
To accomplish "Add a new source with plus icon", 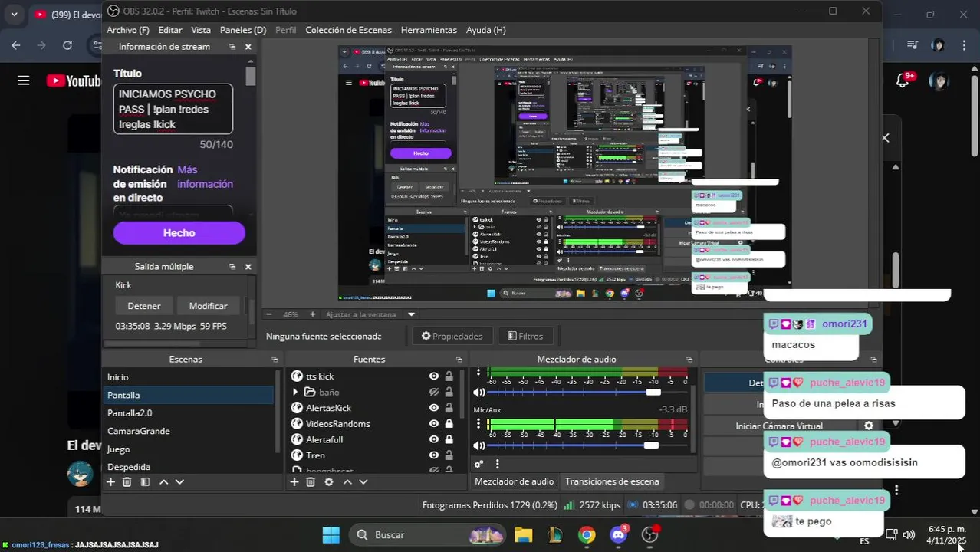I will (294, 482).
